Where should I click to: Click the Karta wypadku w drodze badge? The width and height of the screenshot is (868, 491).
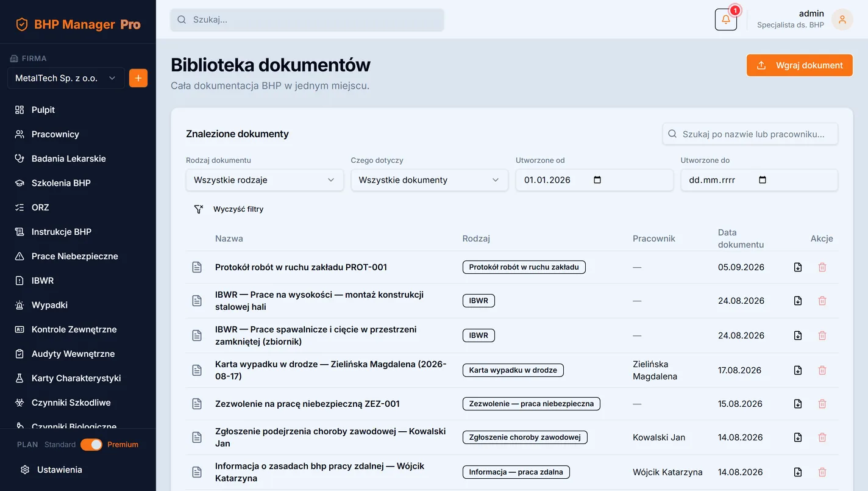coord(513,370)
